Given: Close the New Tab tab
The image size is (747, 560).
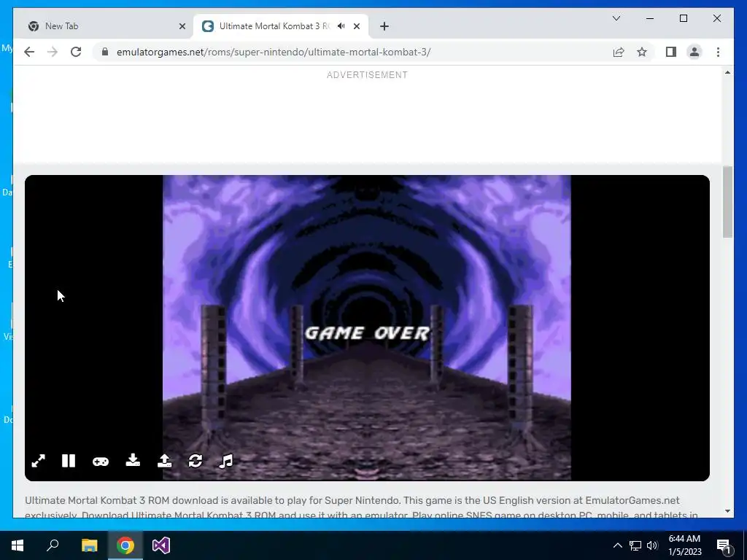Looking at the screenshot, I should tap(182, 26).
